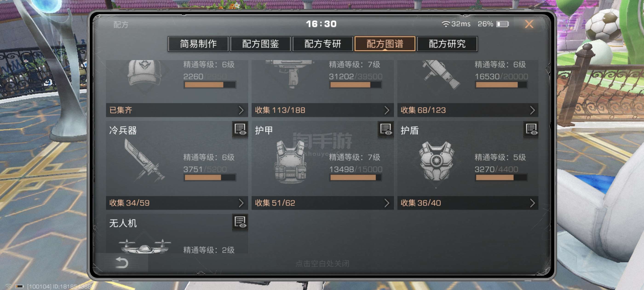Click the 护甲 mastery progress bar

[356, 177]
